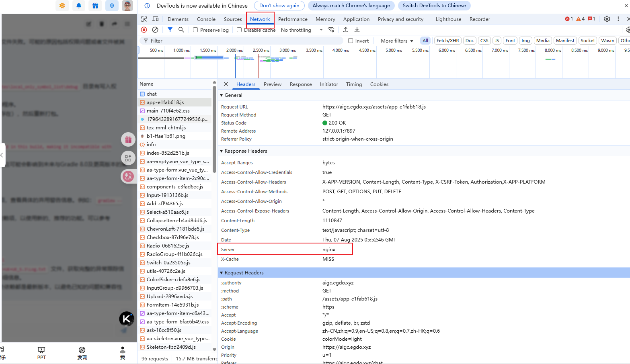The width and height of the screenshot is (630, 364).
Task: Filter requests by CSS type
Action: pyautogui.click(x=484, y=41)
